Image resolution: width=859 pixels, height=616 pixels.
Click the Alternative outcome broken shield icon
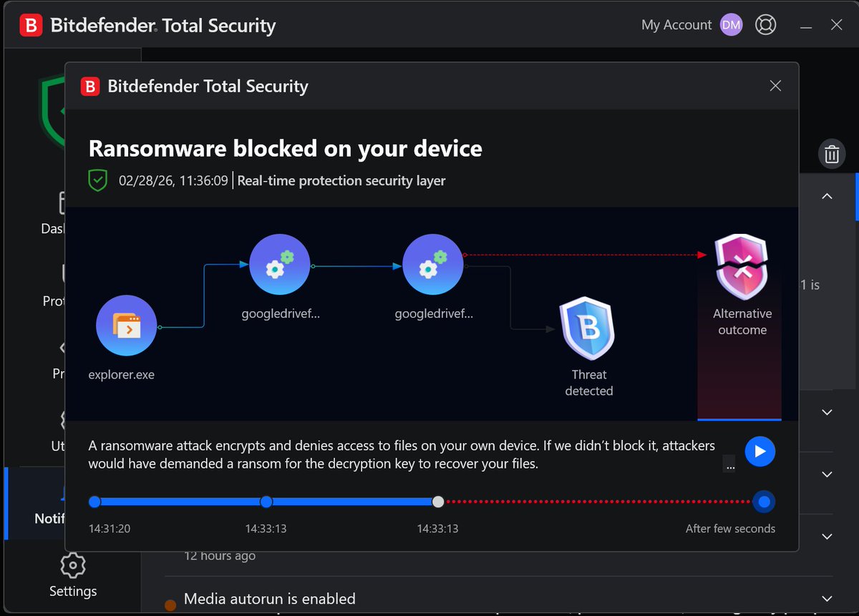pyautogui.click(x=742, y=267)
